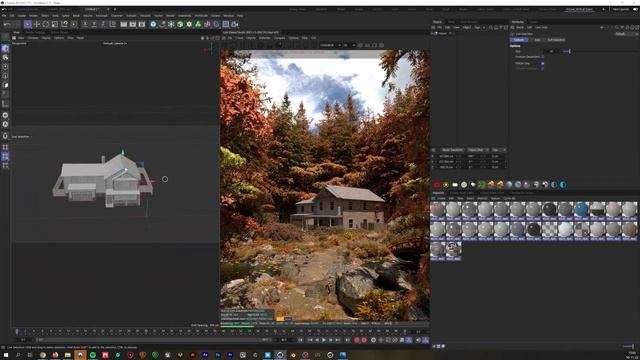Open the Objects menu in the Live Viewer
640x360 pixels.
[x=251, y=38]
